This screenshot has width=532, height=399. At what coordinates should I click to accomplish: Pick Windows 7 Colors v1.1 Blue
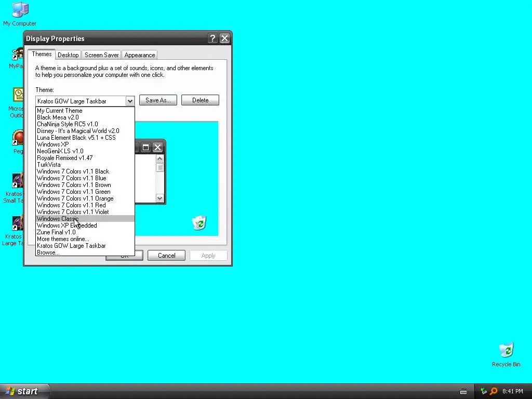tap(85, 178)
